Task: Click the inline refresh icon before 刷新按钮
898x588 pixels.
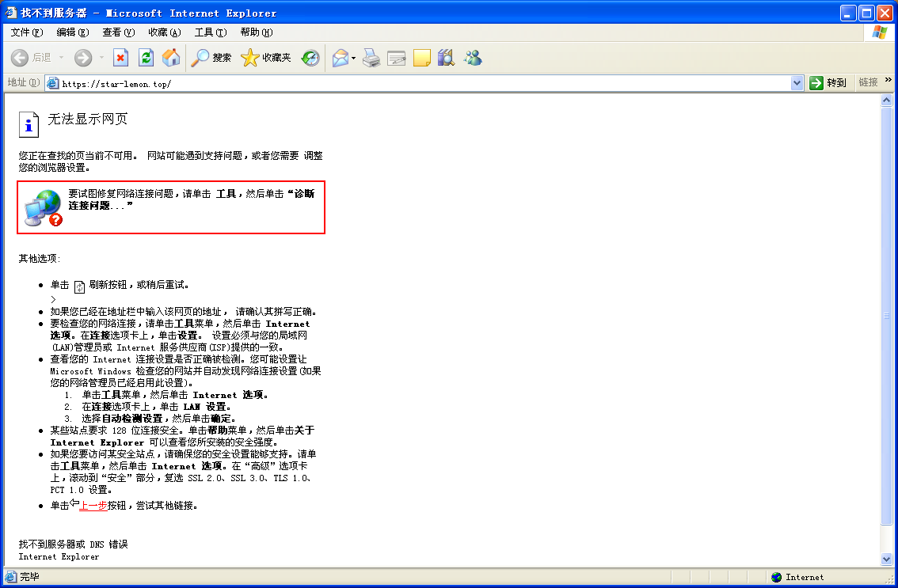Action: (80, 286)
